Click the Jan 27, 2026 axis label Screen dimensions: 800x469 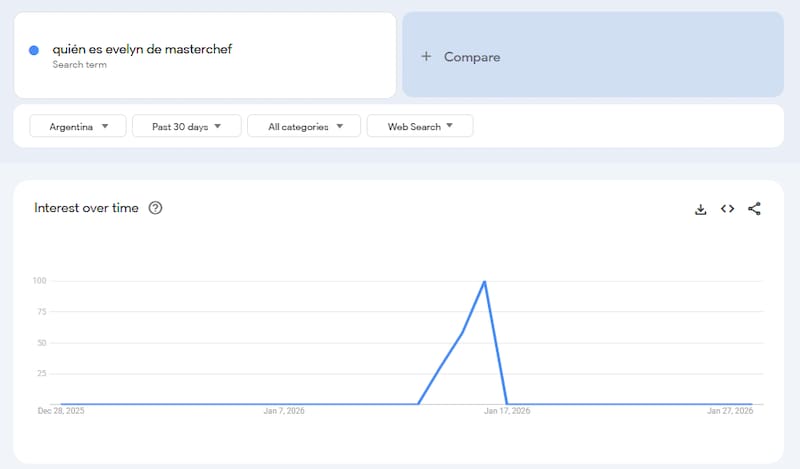pyautogui.click(x=730, y=411)
